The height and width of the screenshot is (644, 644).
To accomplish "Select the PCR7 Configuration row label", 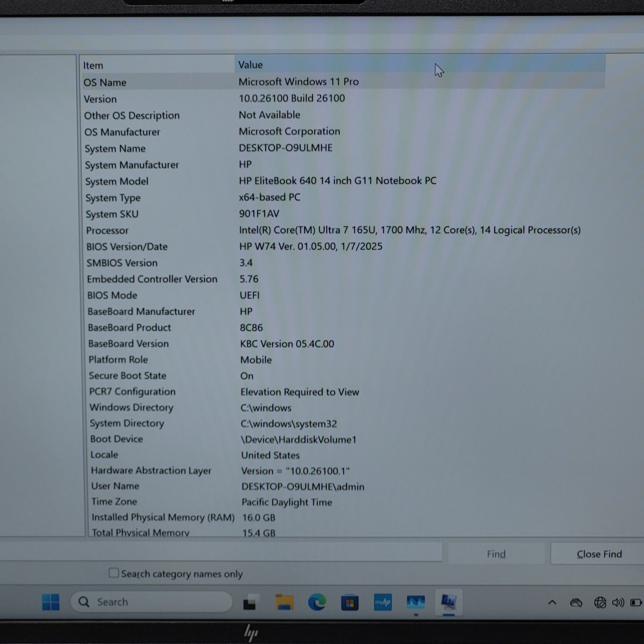I will coord(132,392).
